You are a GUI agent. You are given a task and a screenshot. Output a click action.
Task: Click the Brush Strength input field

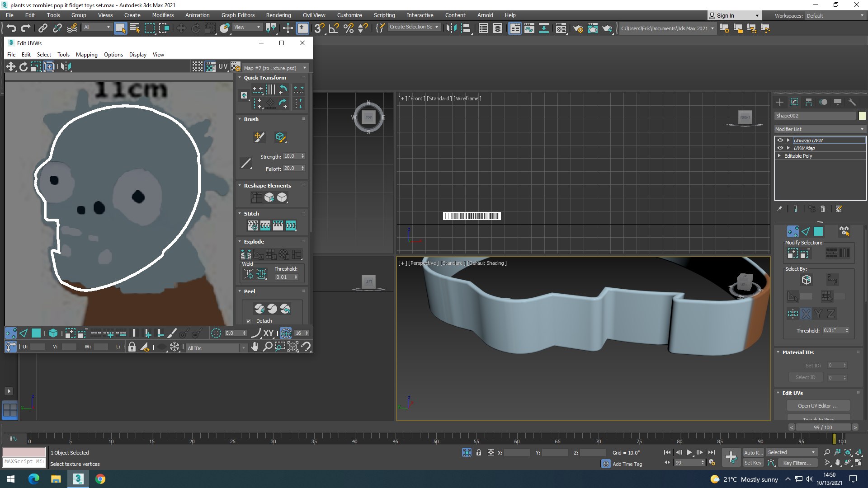pyautogui.click(x=291, y=156)
